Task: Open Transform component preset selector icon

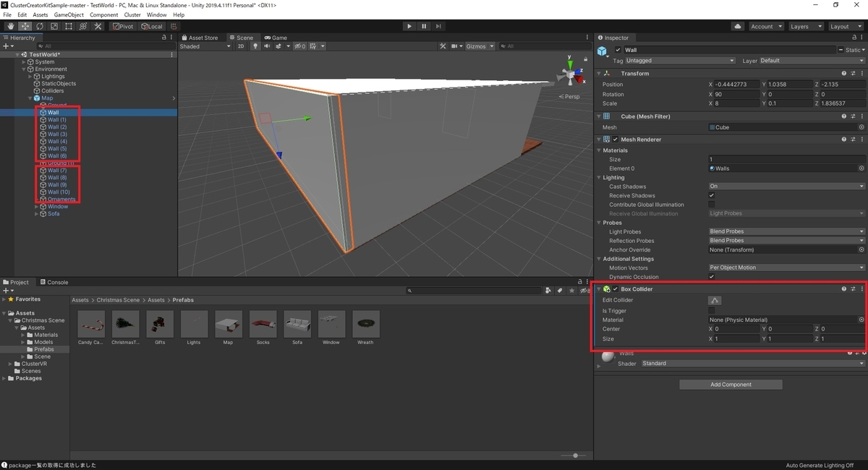Action: click(x=853, y=73)
